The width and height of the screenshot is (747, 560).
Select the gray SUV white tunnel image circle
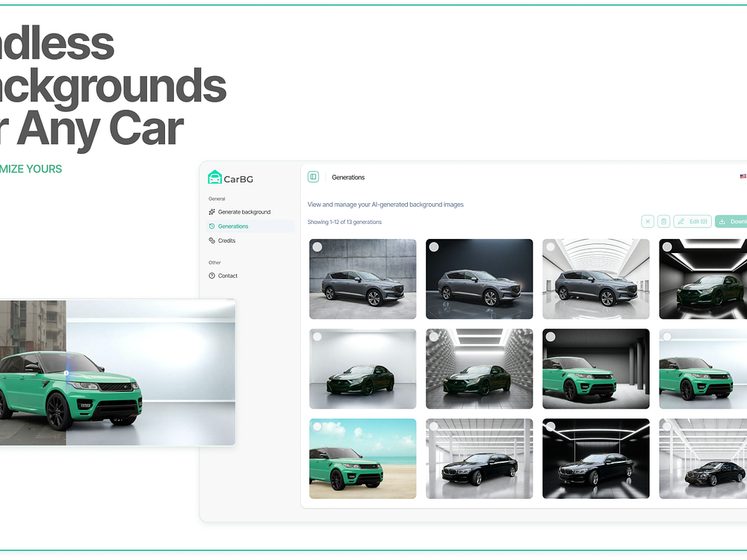coord(551,246)
